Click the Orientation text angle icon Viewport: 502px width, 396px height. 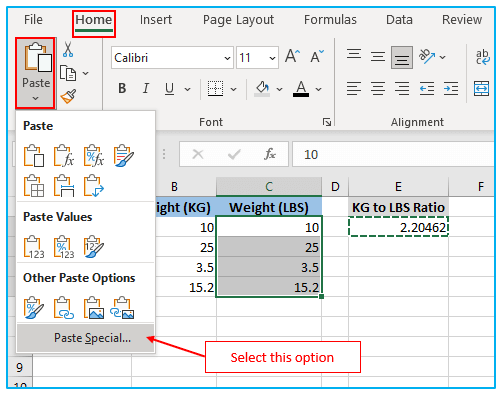click(x=427, y=56)
